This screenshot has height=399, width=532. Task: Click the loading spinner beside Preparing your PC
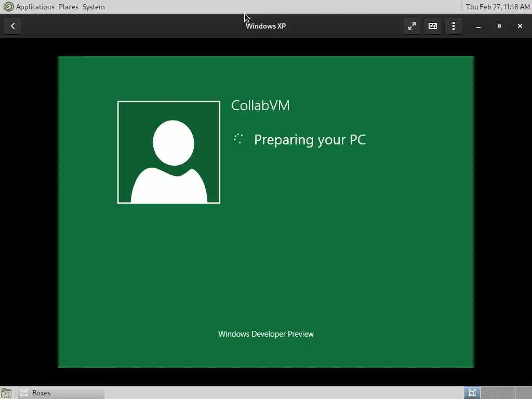238,139
